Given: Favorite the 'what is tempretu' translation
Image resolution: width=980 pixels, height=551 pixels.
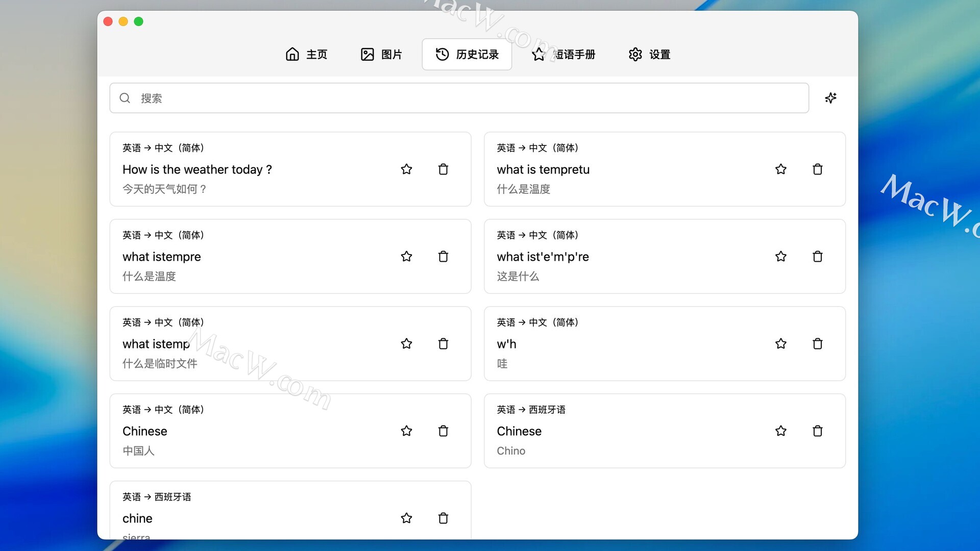Looking at the screenshot, I should tap(780, 169).
